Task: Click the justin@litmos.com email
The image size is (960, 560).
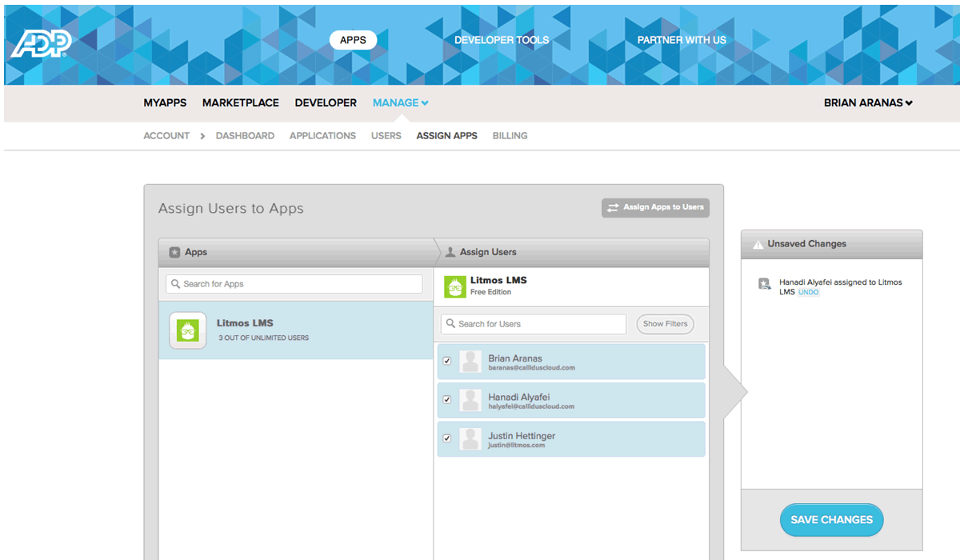Action: (x=517, y=445)
